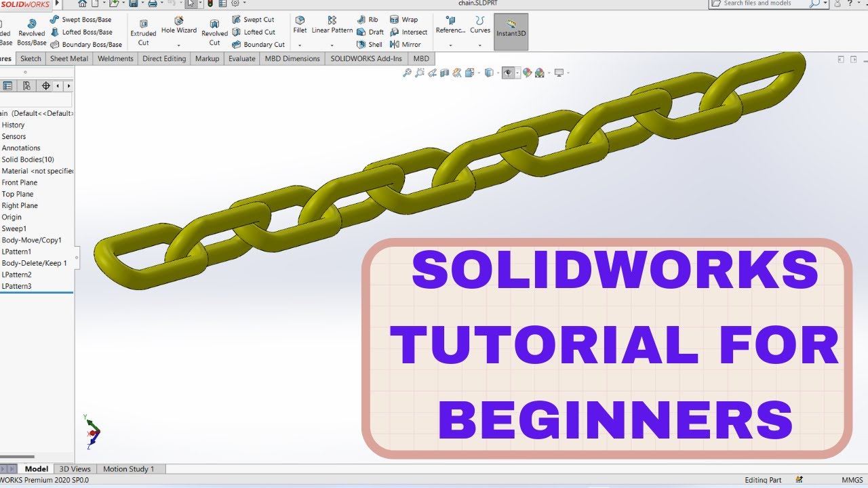Switch to 3D Views tab
This screenshot has width=868, height=488.
[75, 469]
